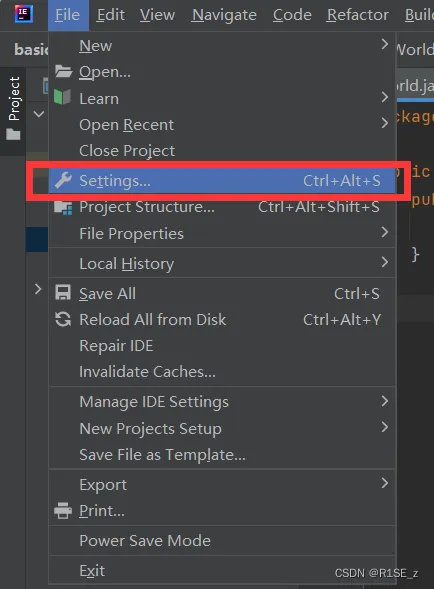Click the Learn book icon
This screenshot has width=434, height=589.
pos(62,97)
